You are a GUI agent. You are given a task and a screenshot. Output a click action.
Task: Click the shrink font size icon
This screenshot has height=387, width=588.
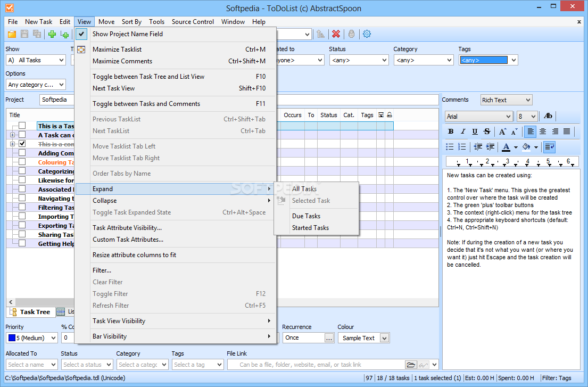(x=514, y=131)
